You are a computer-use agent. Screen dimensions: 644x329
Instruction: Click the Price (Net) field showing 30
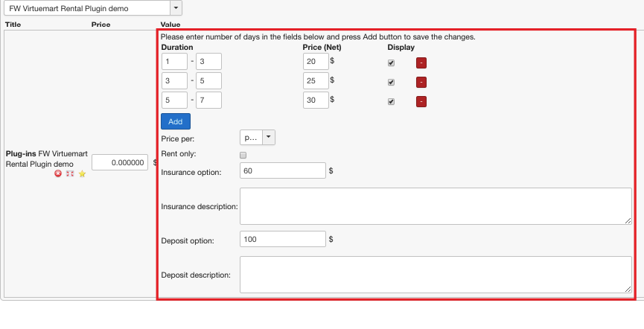pos(316,100)
